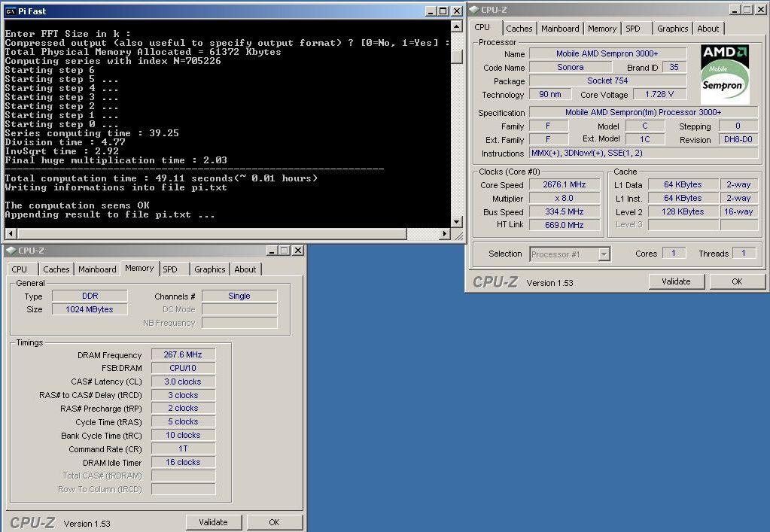Open Caches tab in the memory CPU-Z window
This screenshot has width=770, height=532.
[x=56, y=269]
